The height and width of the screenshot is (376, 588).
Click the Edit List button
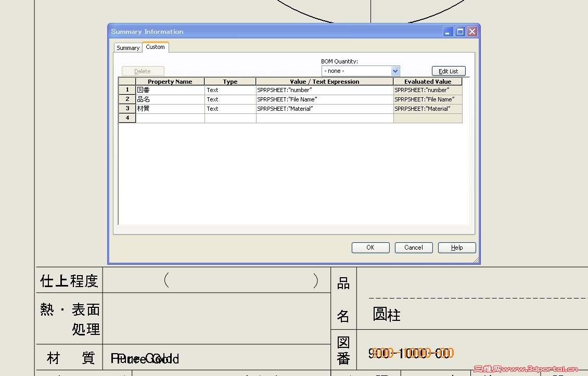[x=449, y=71]
